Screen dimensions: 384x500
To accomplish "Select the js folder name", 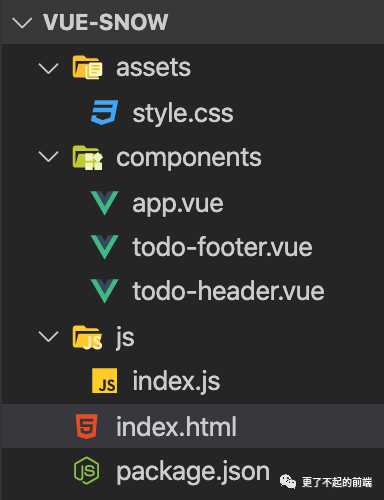I will [125, 338].
